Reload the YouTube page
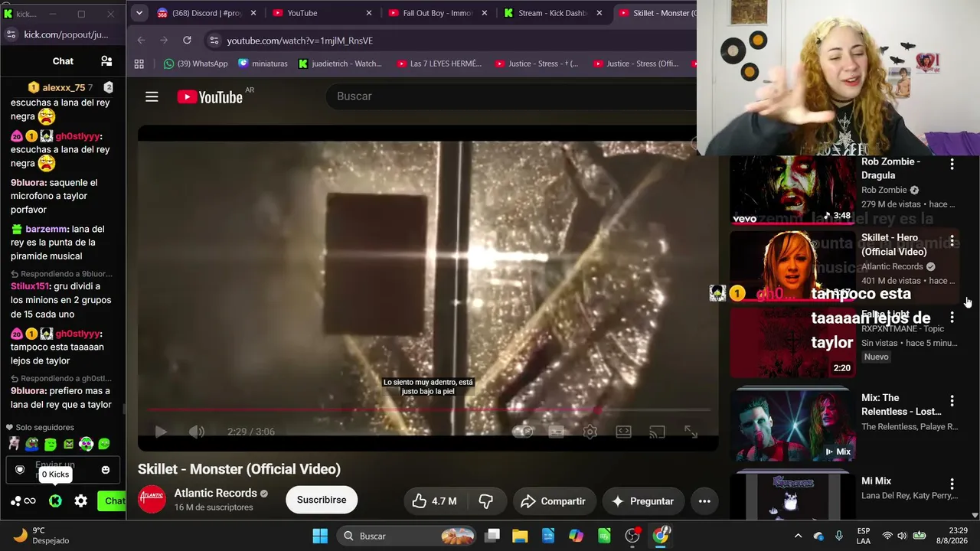This screenshot has width=980, height=551. (187, 41)
